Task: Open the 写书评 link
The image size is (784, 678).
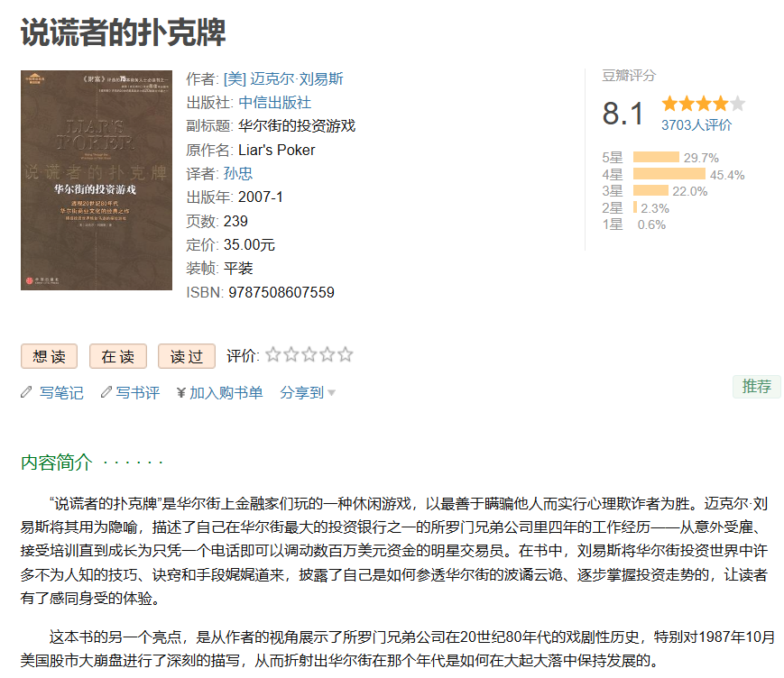Action: coord(137,393)
